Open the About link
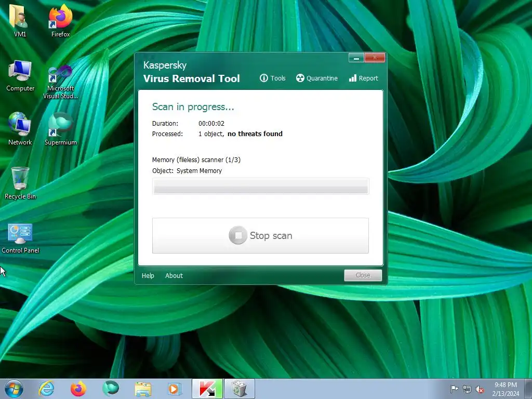 click(174, 275)
